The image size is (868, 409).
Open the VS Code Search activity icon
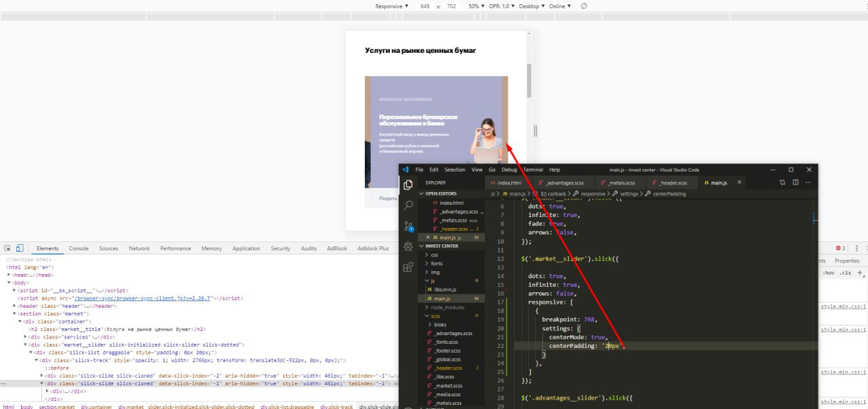[x=408, y=205]
